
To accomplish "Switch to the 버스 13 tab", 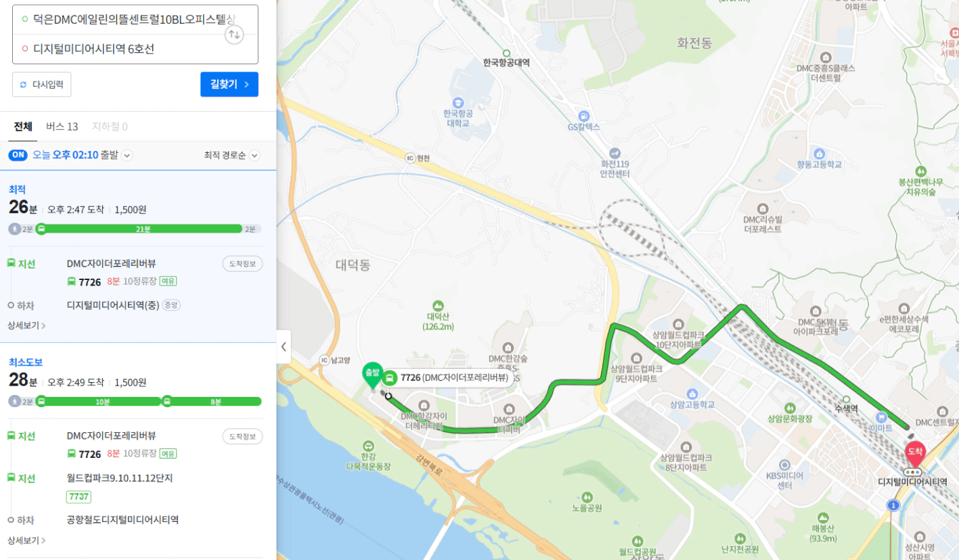I will 62,126.
